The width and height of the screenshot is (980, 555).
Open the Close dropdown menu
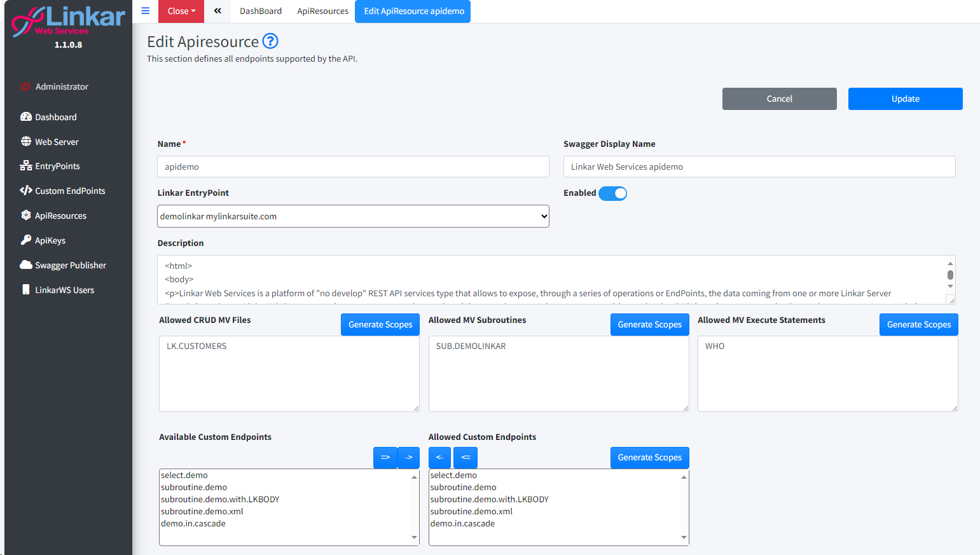pyautogui.click(x=181, y=11)
